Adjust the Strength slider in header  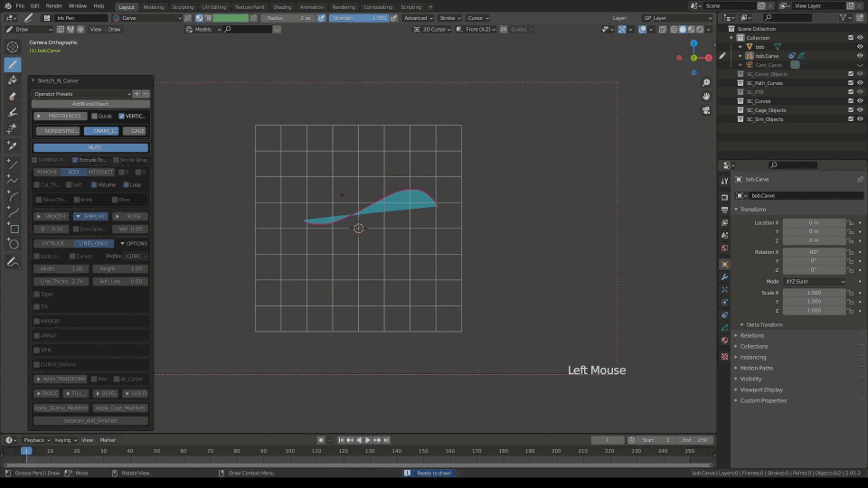[x=359, y=17]
